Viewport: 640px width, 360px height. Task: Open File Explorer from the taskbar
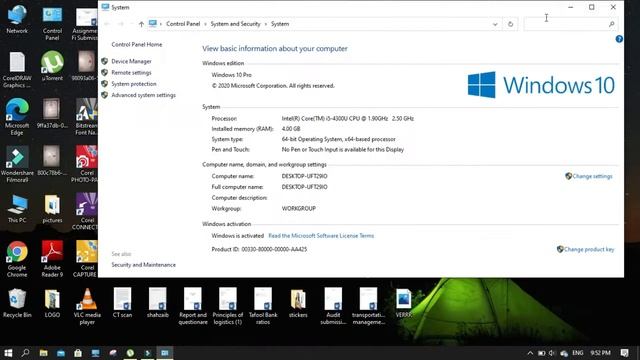43,353
